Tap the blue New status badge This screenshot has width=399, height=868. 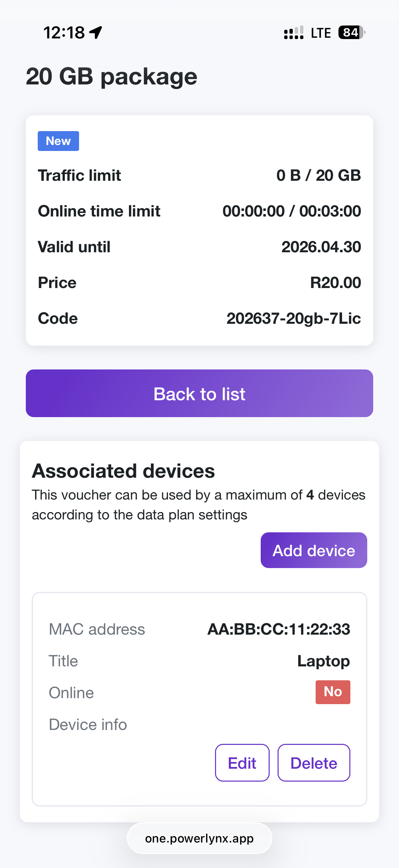58,141
